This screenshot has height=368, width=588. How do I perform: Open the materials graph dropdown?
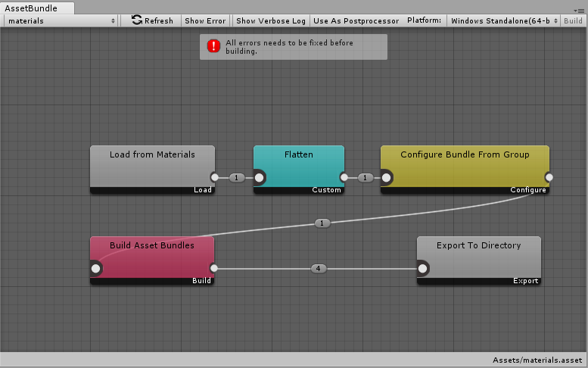[x=61, y=20]
